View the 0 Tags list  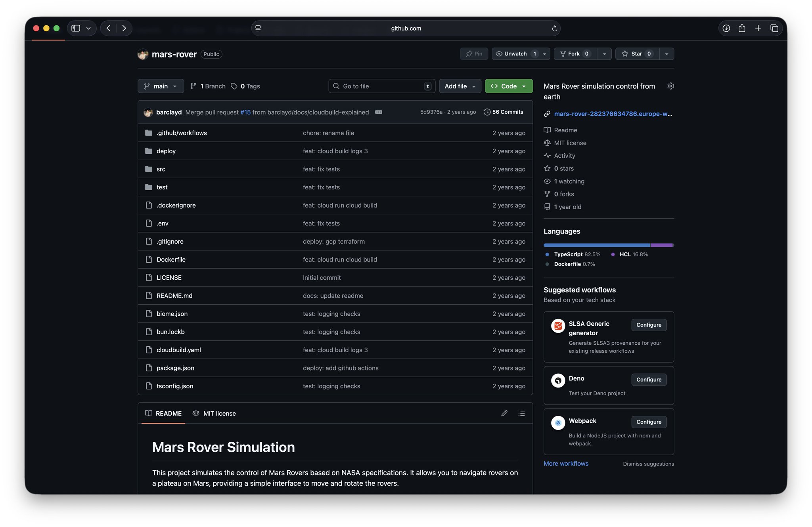tap(245, 86)
